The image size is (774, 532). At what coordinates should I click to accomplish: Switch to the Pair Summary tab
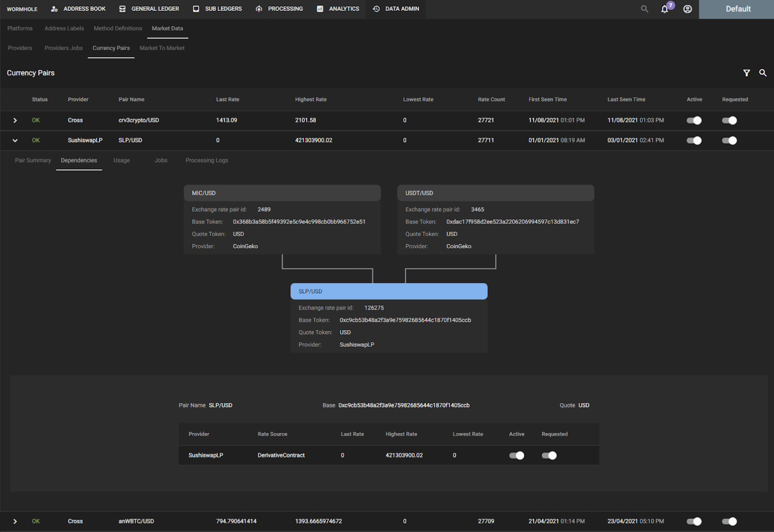coord(33,160)
